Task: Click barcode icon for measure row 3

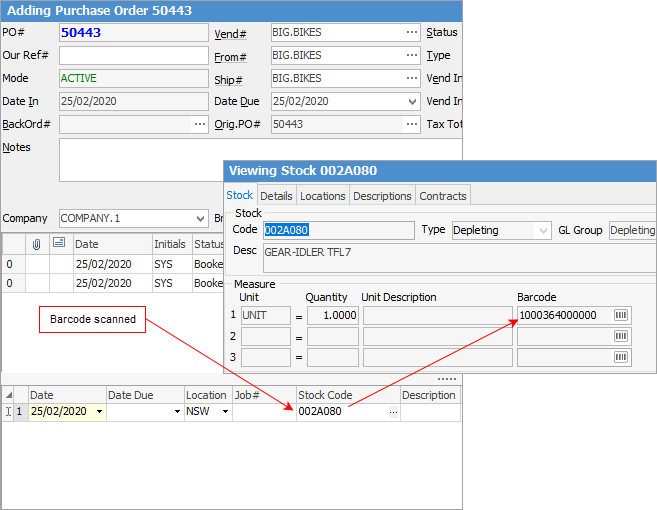Action: (621, 357)
